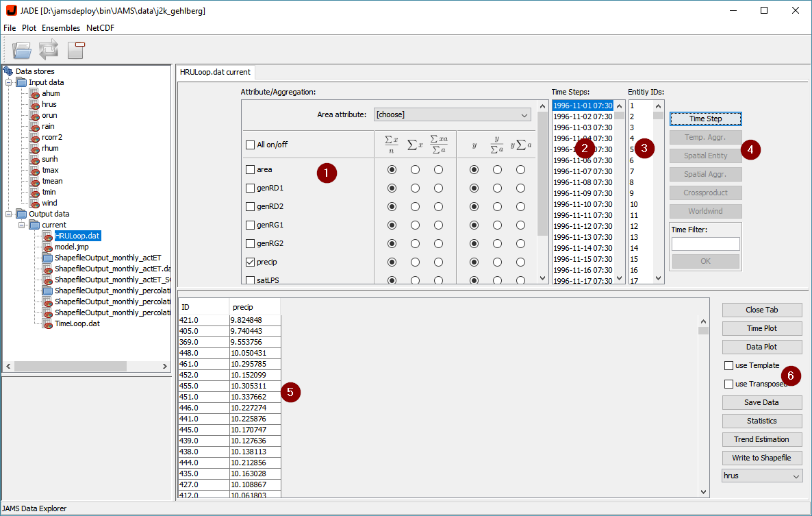812x516 pixels.
Task: Click the tmean data store icon
Action: 34,181
